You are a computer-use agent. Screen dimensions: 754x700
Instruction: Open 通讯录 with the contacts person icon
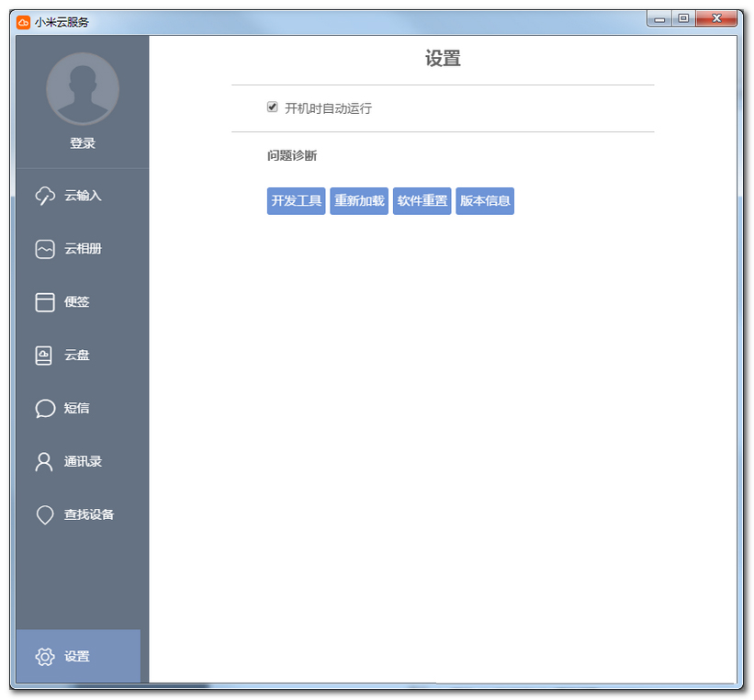(x=44, y=461)
